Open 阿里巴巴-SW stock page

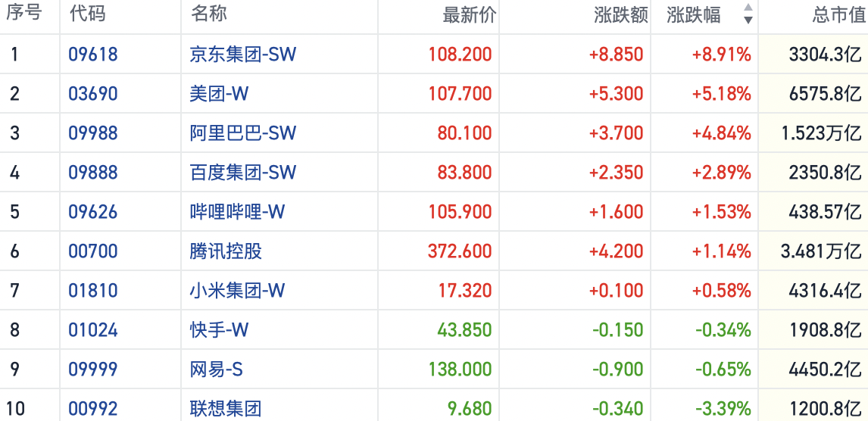(243, 133)
